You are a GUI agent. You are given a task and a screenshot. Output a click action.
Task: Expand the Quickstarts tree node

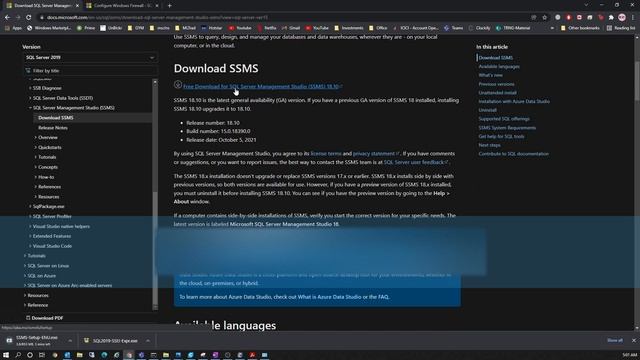pyautogui.click(x=36, y=147)
